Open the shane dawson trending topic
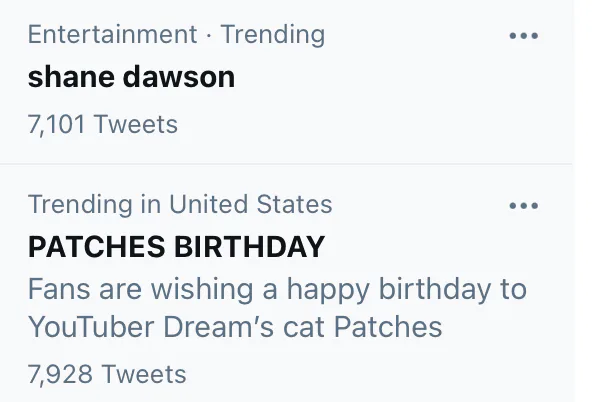The height and width of the screenshot is (402, 611). pyautogui.click(x=131, y=77)
